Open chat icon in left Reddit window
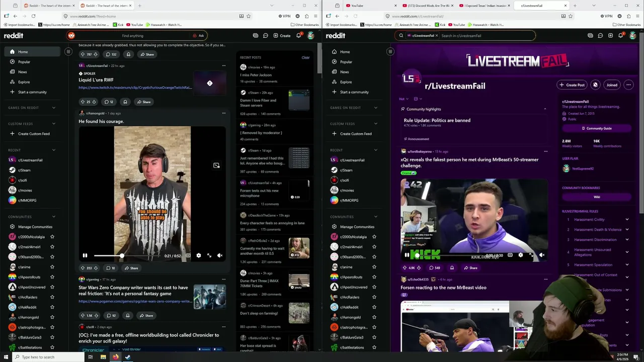 point(265,36)
